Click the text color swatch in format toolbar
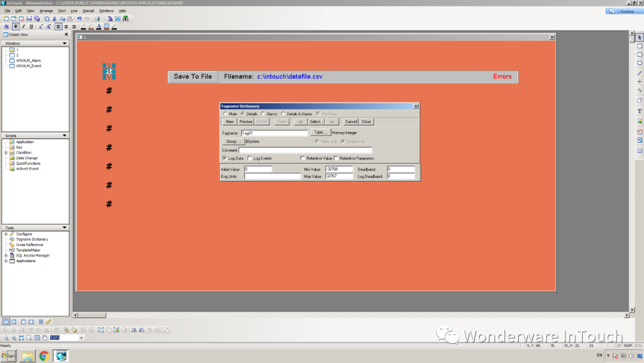 99,26
